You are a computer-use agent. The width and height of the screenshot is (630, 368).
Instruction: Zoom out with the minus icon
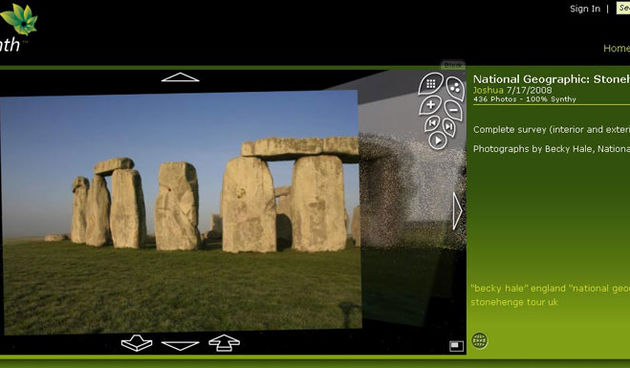coord(454,109)
